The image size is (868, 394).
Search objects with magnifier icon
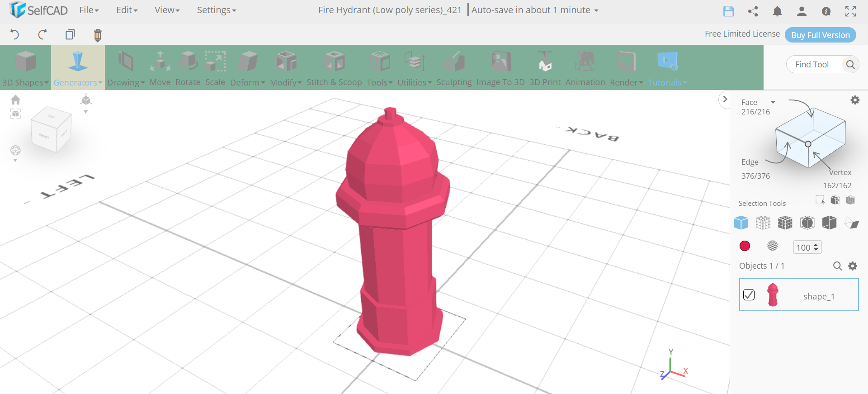tap(837, 266)
